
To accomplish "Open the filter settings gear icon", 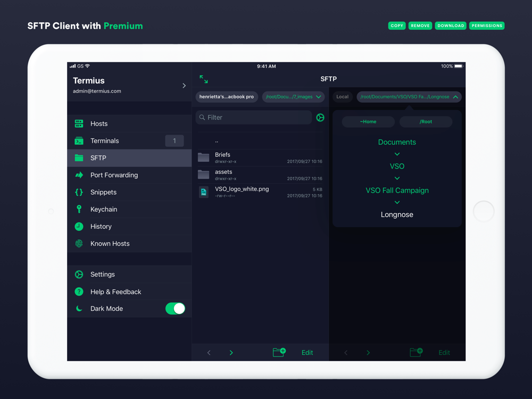I will click(320, 118).
